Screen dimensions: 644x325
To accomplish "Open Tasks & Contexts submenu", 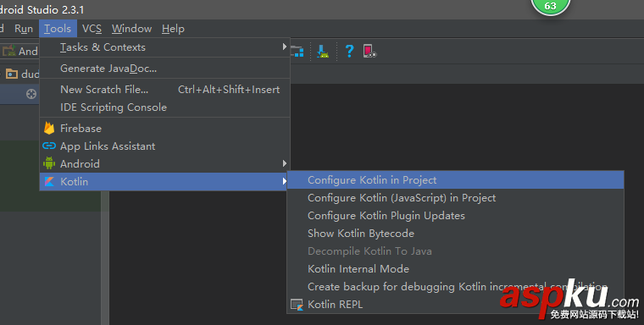I will click(x=164, y=47).
